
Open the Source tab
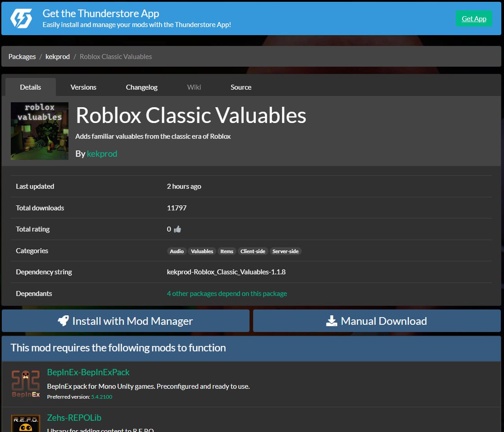click(x=241, y=87)
